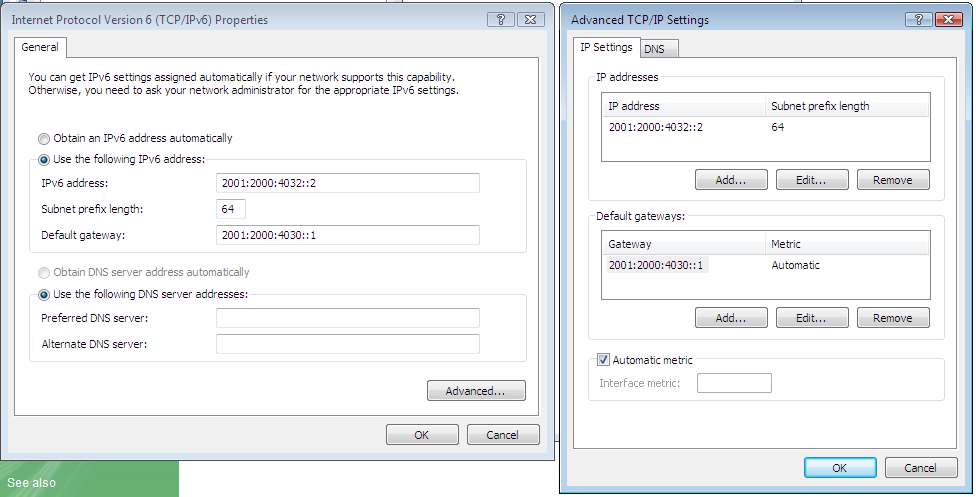Click into the Preferred DNS server field
Viewport: 976px width, 497px height.
(x=347, y=318)
